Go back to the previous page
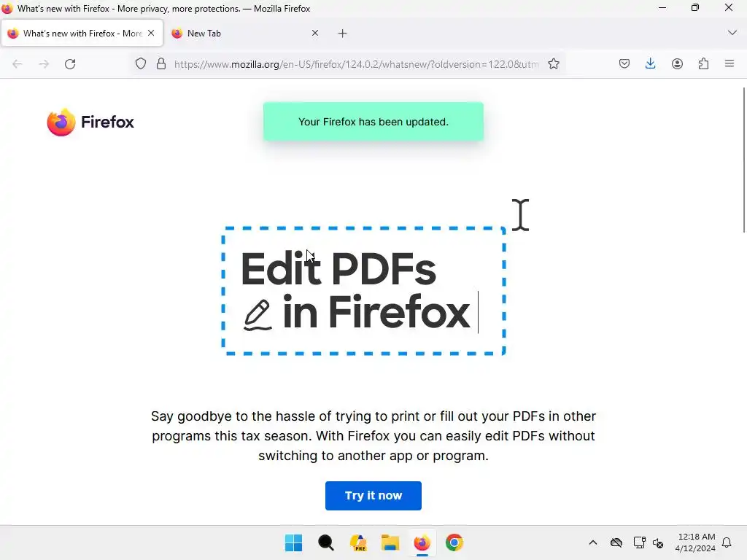Viewport: 747px width, 560px height. [18, 64]
